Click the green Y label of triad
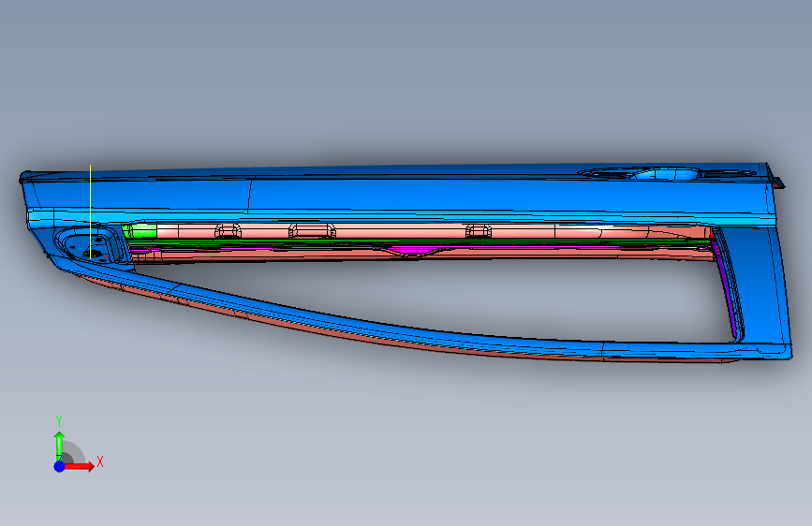This screenshot has height=526, width=812. point(59,421)
